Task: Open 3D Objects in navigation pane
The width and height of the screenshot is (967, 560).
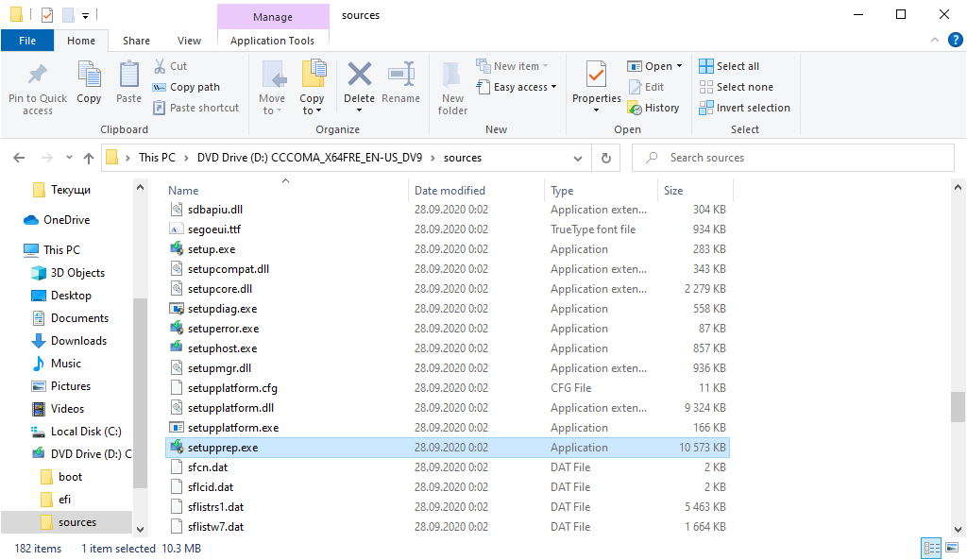Action: 68,273
